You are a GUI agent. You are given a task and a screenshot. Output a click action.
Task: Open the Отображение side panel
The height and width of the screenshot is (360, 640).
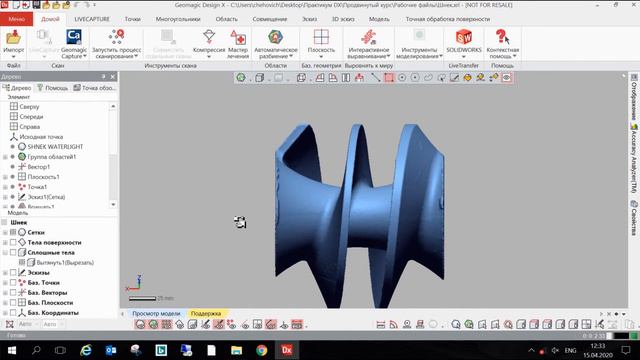pos(634,97)
